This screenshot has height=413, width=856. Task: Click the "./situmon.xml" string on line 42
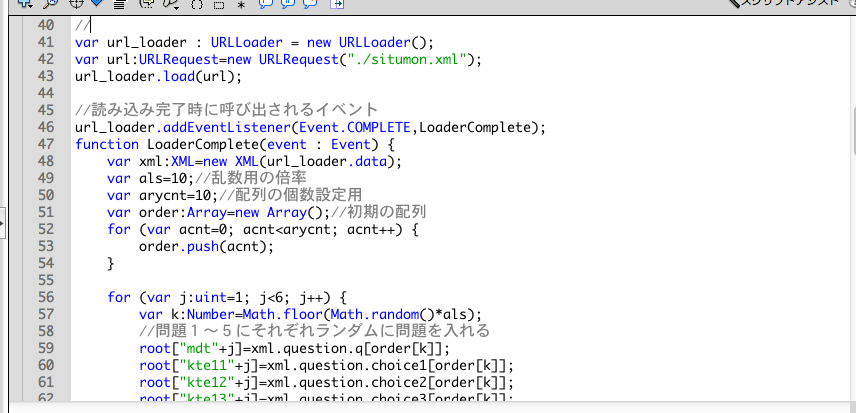(x=405, y=59)
